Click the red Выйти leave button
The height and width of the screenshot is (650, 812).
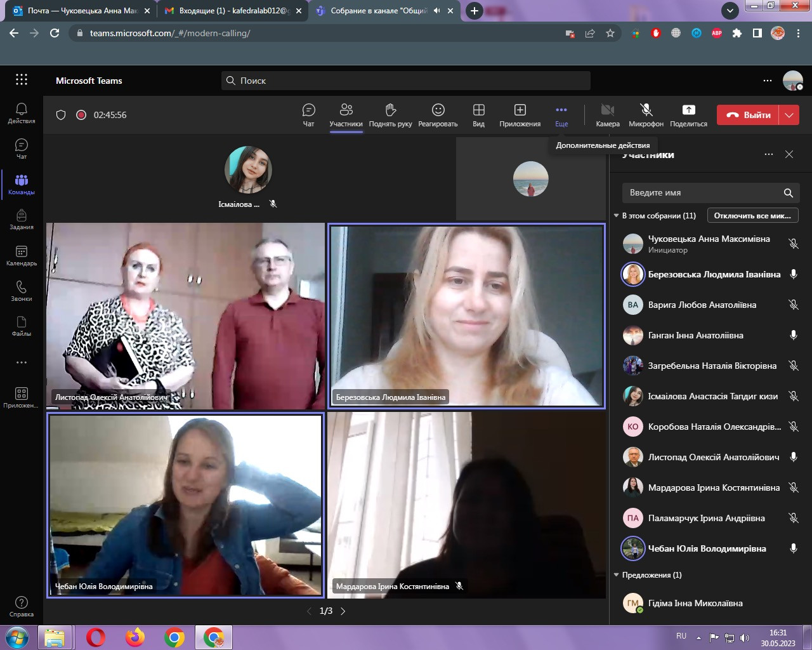point(748,115)
